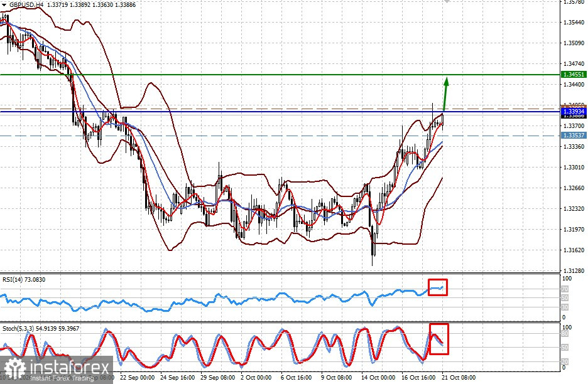Click the 14 Oct 00:00 time label

pyautogui.click(x=378, y=377)
